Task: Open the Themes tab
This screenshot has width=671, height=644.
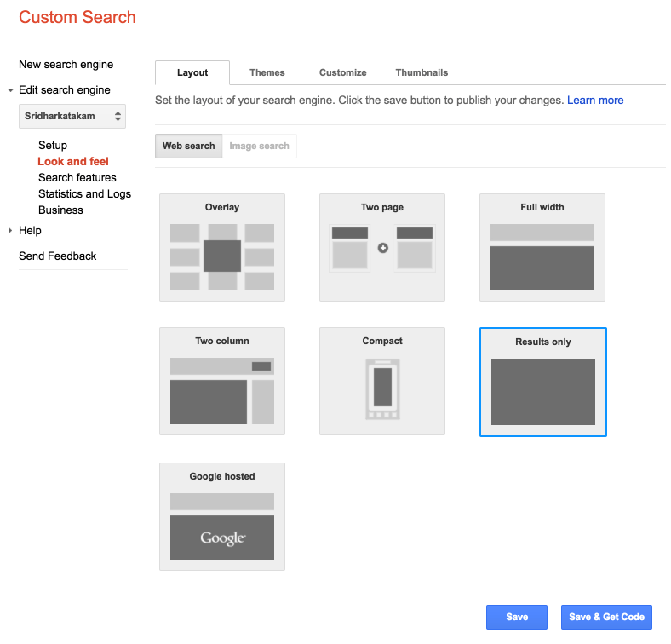Action: coord(267,72)
